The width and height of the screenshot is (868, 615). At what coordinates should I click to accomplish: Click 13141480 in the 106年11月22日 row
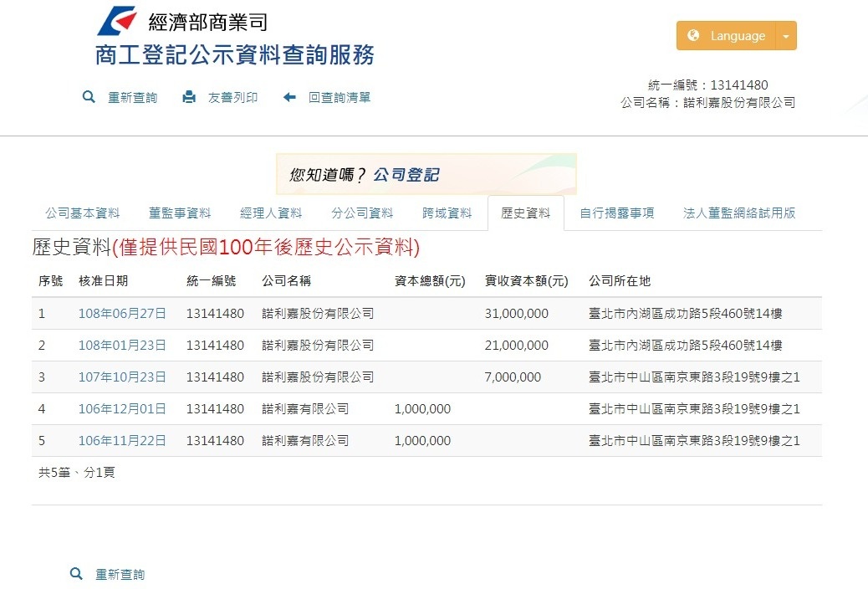coord(215,441)
